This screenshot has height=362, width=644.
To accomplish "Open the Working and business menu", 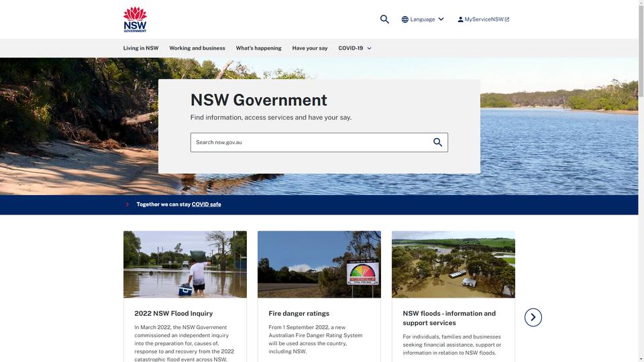I will coord(197,48).
